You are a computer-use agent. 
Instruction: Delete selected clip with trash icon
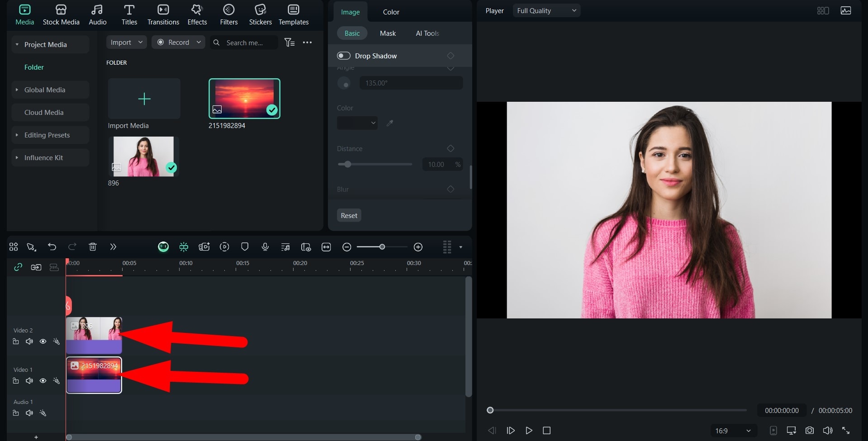93,247
